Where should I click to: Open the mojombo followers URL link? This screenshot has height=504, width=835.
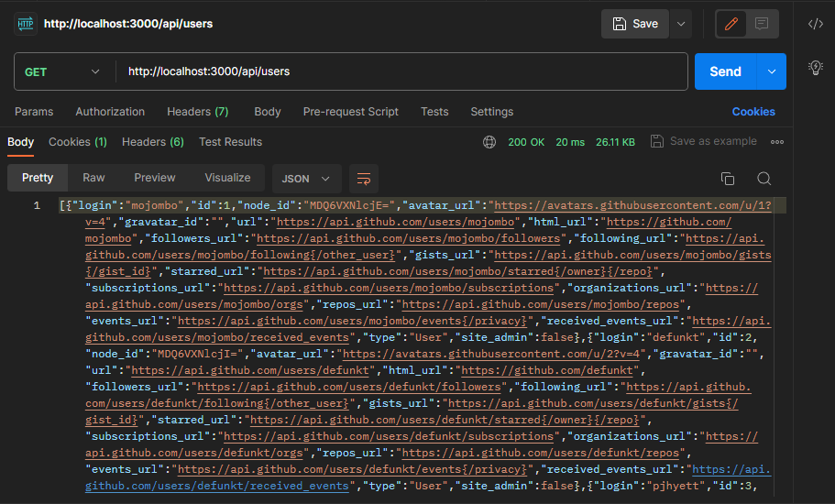pyautogui.click(x=409, y=238)
